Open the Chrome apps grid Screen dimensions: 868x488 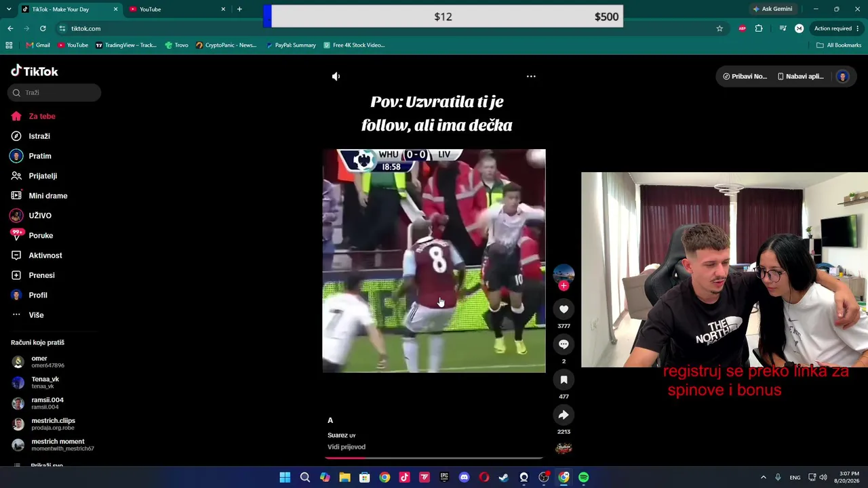[x=9, y=45]
